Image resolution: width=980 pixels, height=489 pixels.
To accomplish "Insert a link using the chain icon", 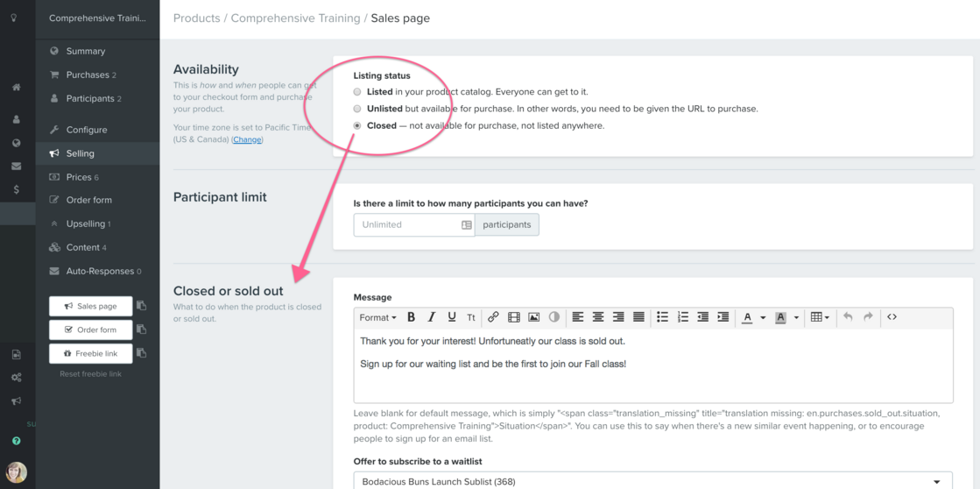I will tap(493, 317).
